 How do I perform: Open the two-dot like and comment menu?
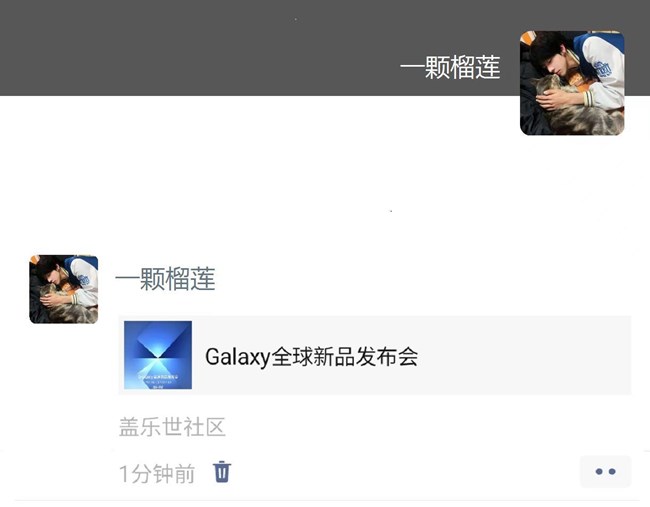tap(605, 471)
